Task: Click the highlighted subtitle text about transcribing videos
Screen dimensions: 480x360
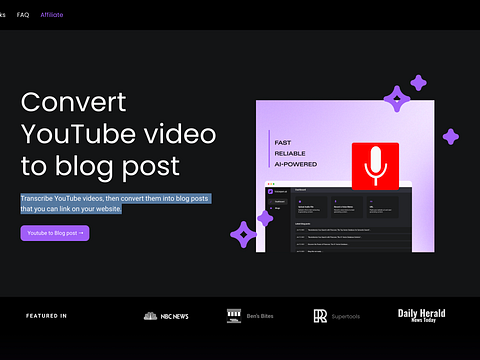Action: coord(116,204)
